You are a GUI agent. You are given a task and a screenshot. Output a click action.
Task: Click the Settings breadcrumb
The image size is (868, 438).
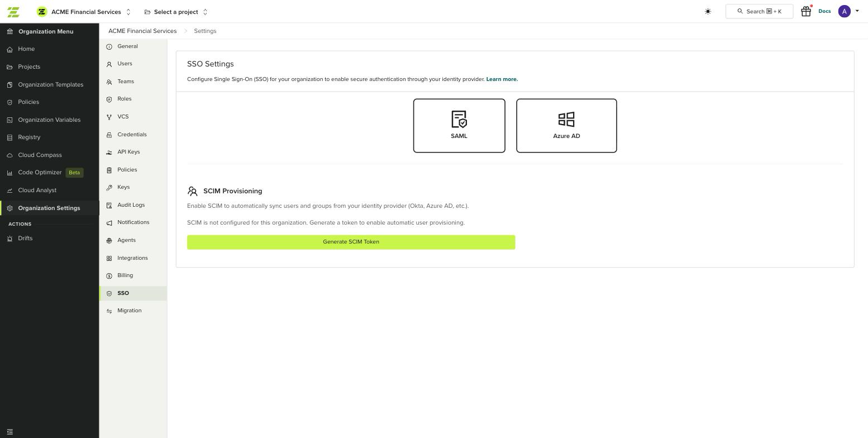coord(205,31)
